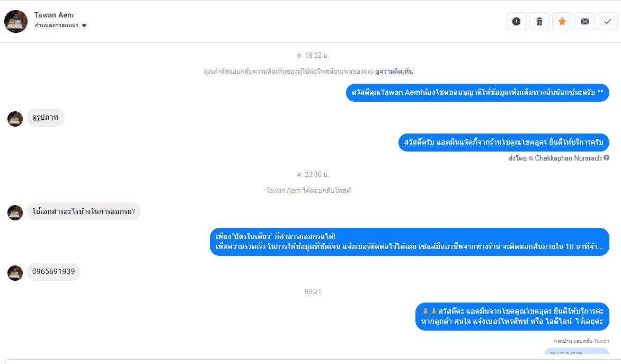The width and height of the screenshot is (621, 364).
Task: Click avatar beside the documents question message
Action: pyautogui.click(x=15, y=212)
